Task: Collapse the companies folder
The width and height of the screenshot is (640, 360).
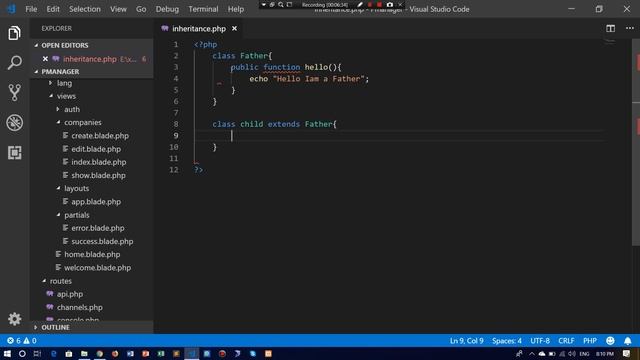Action: coord(58,122)
